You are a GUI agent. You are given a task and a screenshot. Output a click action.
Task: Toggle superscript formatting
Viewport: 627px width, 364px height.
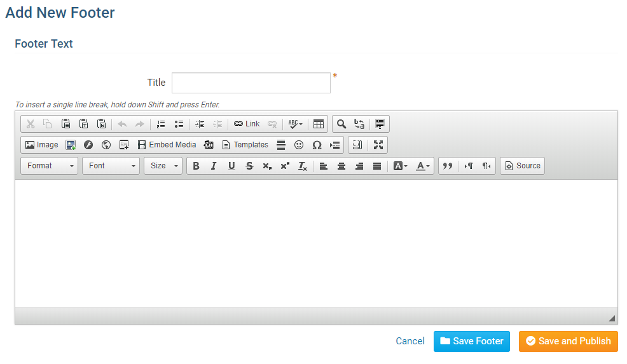pos(285,166)
